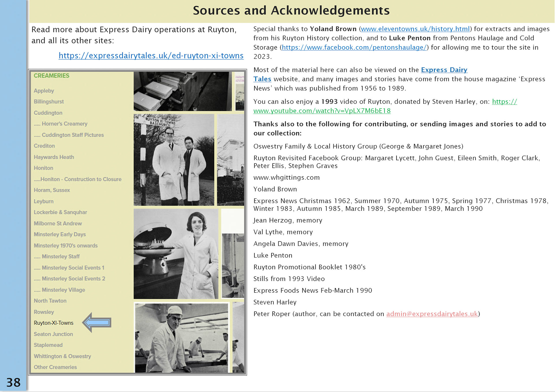The width and height of the screenshot is (555, 392).
Task: Open the Pentons Haulage Facebook link
Action: (354, 47)
